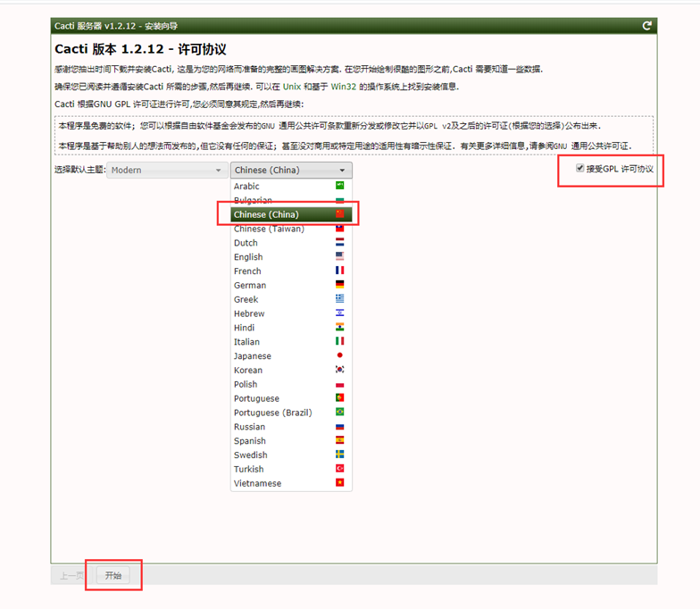Select Spanish language option

pyautogui.click(x=291, y=441)
